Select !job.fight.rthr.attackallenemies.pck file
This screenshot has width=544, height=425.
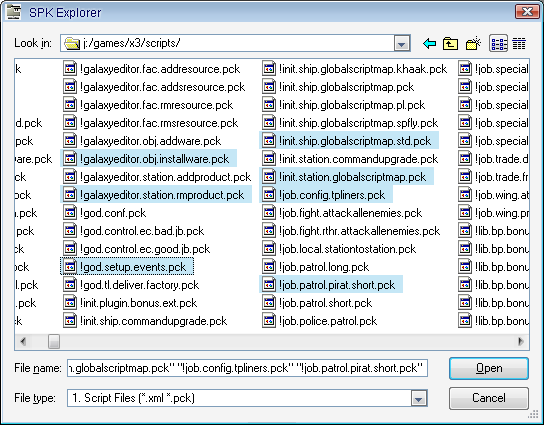[351, 231]
